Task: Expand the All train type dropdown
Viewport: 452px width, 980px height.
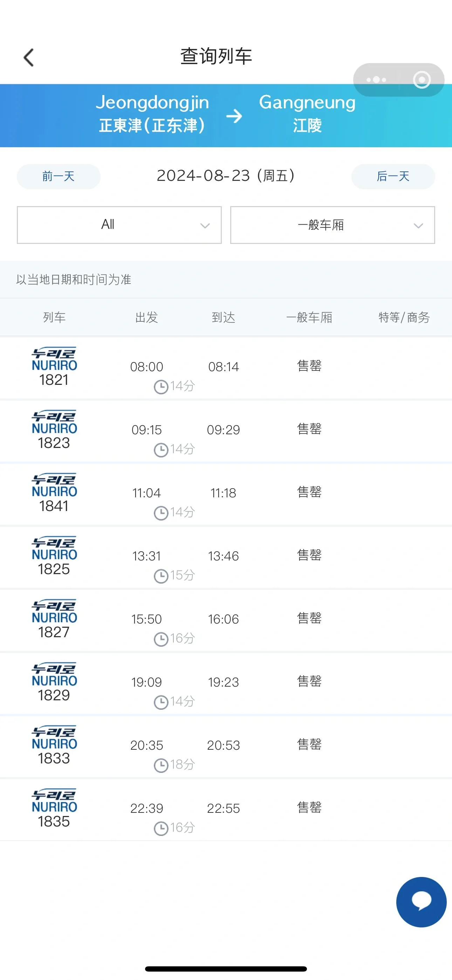Action: point(119,225)
